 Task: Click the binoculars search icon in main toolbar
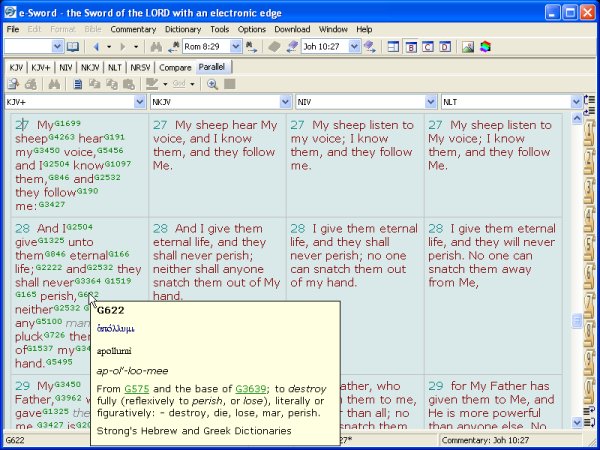[156, 47]
